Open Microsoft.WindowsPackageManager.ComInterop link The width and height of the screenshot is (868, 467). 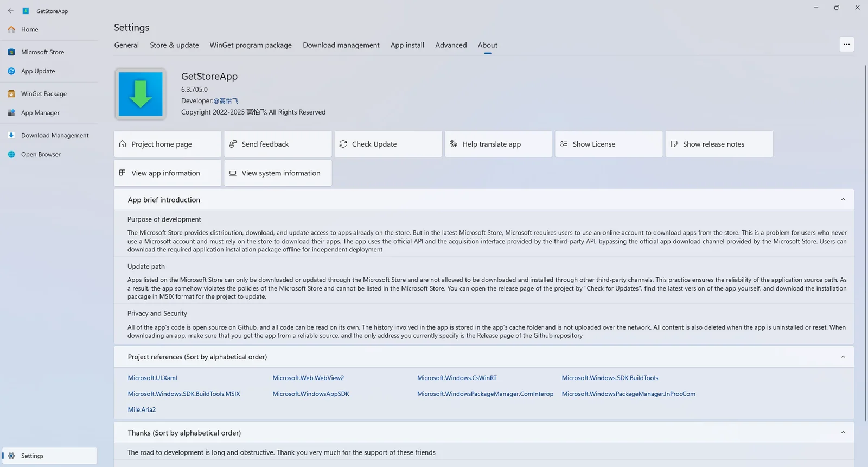[x=485, y=394]
